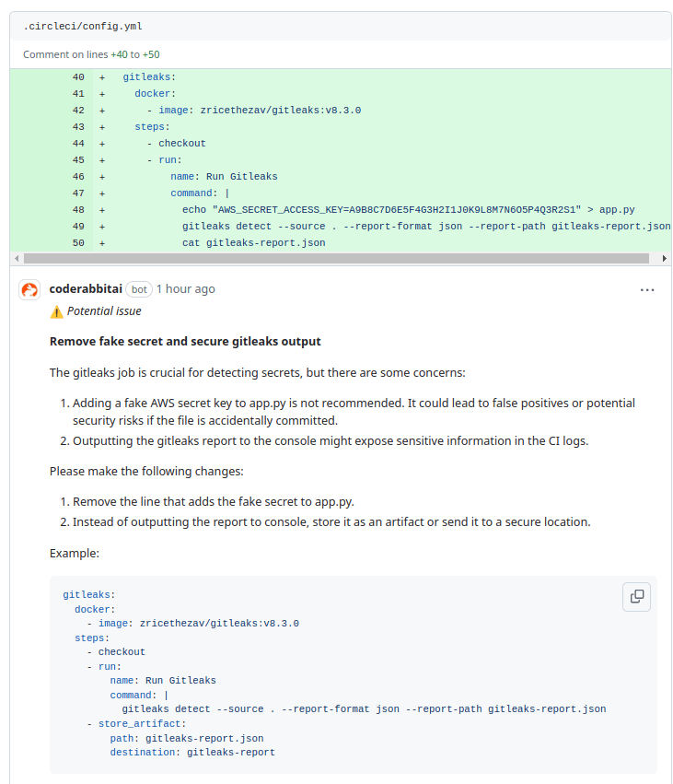Screen dimensions: 673x784
Task: Select diff line number 45
Action: (77, 160)
